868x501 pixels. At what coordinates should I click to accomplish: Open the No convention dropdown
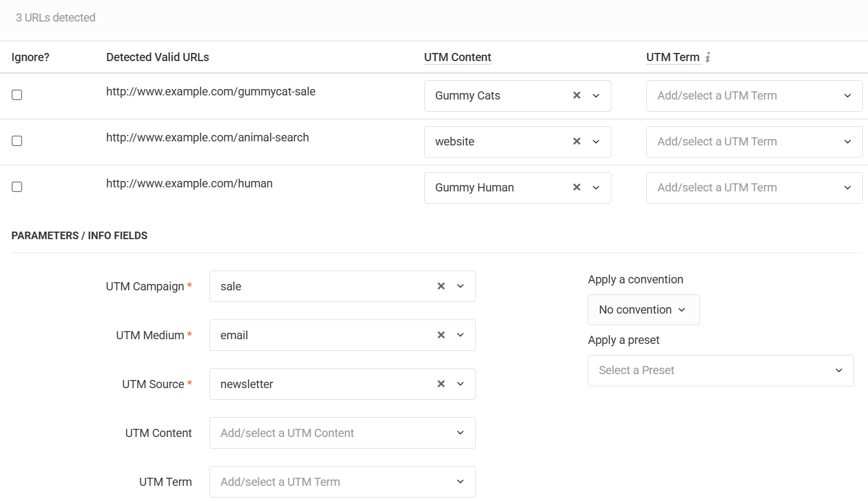643,310
